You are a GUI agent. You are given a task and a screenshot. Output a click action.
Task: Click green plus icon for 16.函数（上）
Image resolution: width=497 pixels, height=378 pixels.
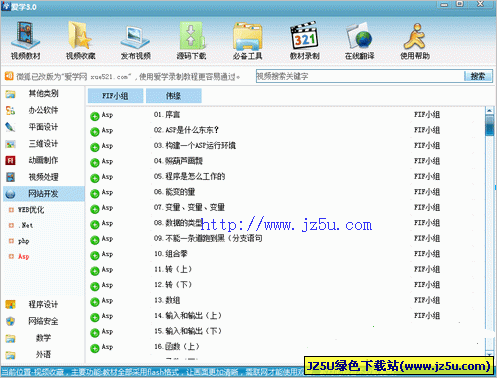[95, 348]
